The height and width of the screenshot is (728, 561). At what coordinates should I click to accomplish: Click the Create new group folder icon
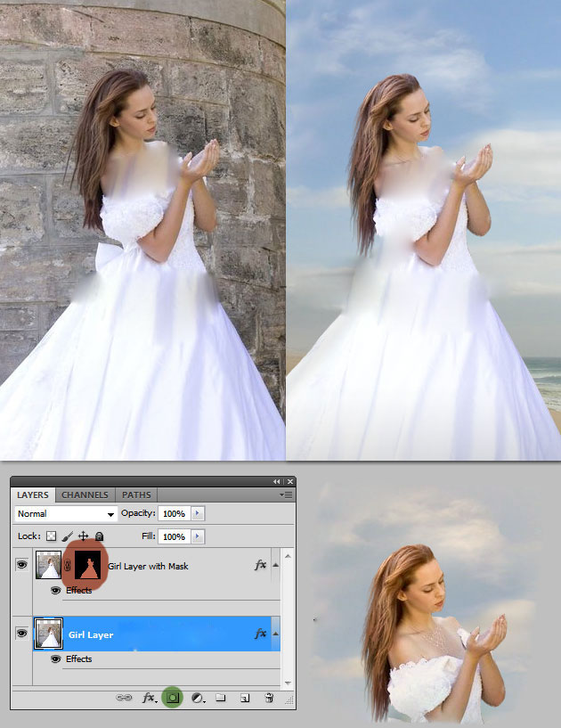221,699
